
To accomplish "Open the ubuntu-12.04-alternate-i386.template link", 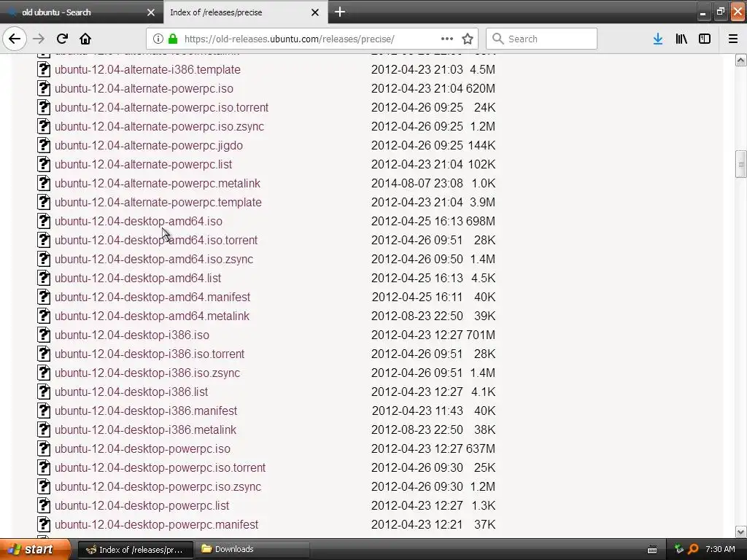I will coord(147,69).
